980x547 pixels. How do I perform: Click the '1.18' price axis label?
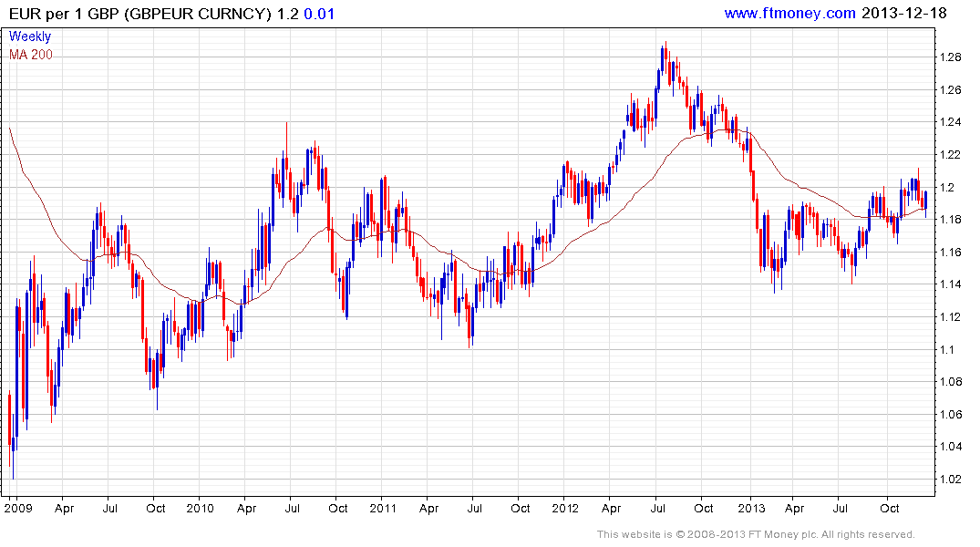[950, 220]
